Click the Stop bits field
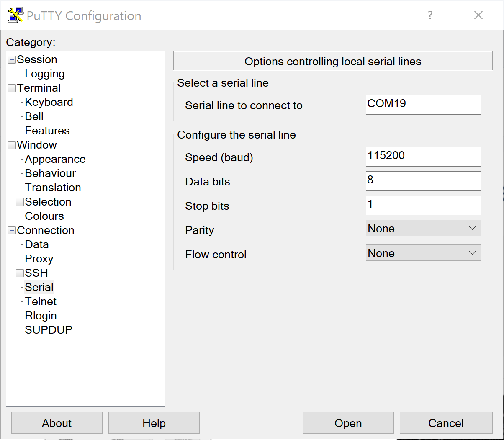 423,205
